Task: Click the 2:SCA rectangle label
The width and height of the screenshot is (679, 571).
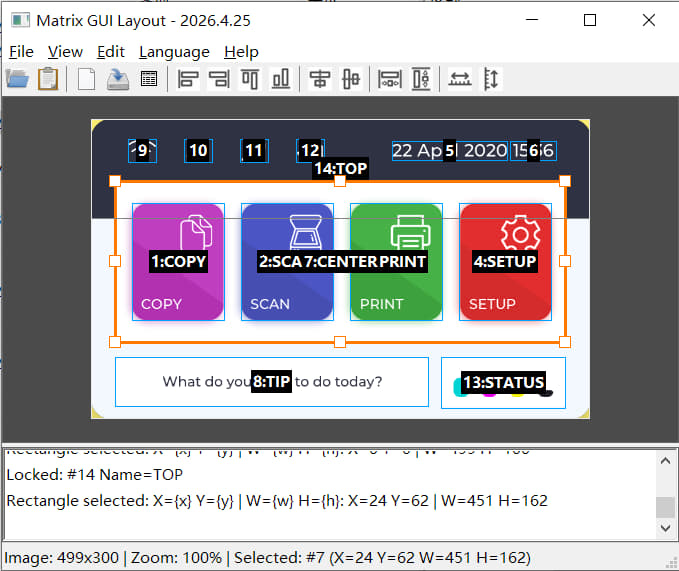Action: (x=280, y=261)
